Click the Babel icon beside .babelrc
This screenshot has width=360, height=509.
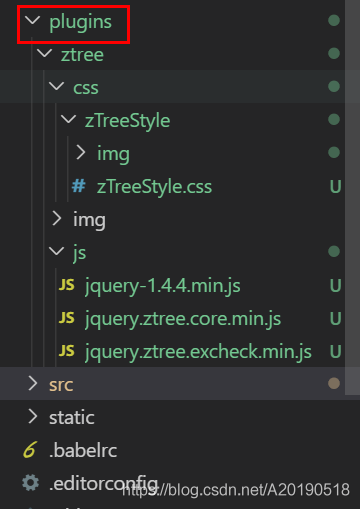click(x=30, y=449)
